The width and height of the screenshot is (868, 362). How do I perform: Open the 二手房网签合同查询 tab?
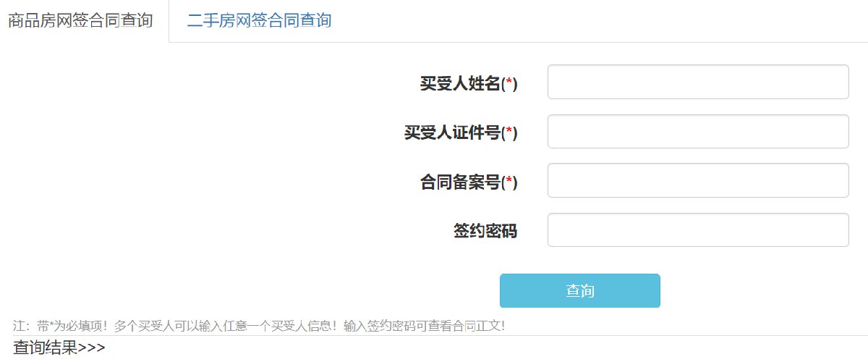(x=259, y=20)
